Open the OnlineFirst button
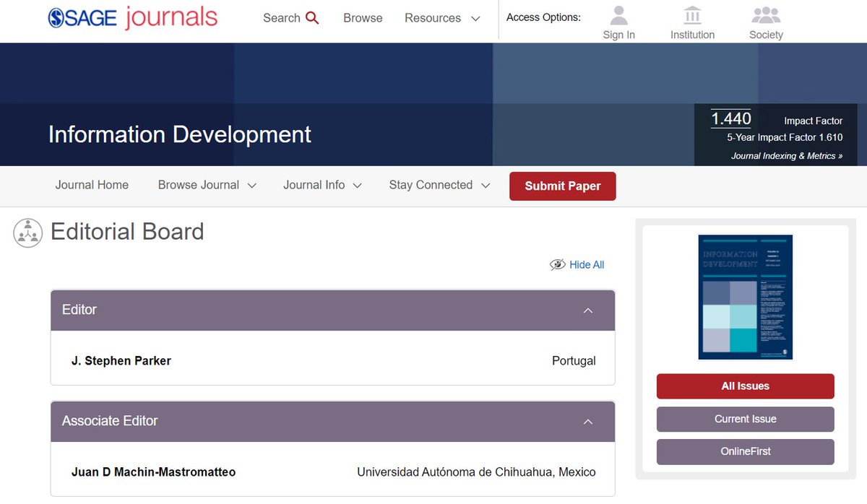Screen dimensions: 867x504 [746, 451]
